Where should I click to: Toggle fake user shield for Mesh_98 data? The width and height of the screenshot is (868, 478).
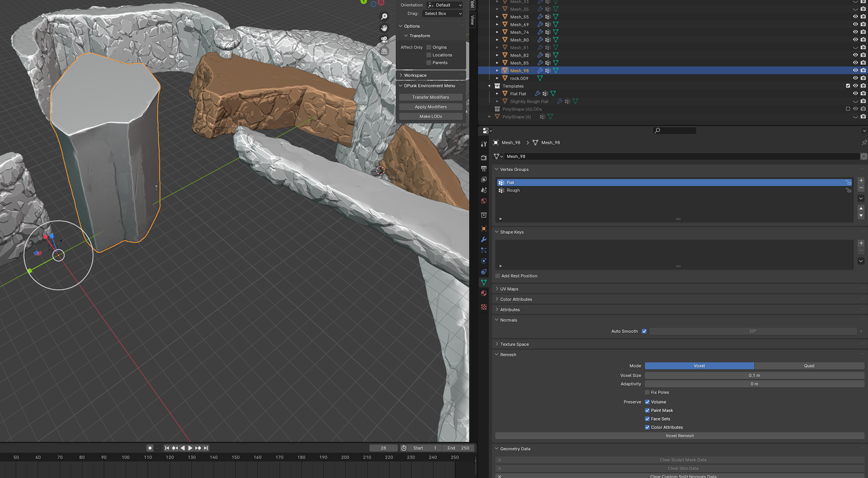click(863, 156)
